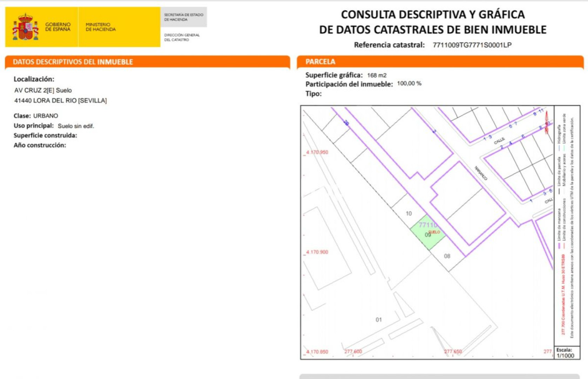
Task: Click the 168 m2 graphic surface value
Action: (x=377, y=75)
